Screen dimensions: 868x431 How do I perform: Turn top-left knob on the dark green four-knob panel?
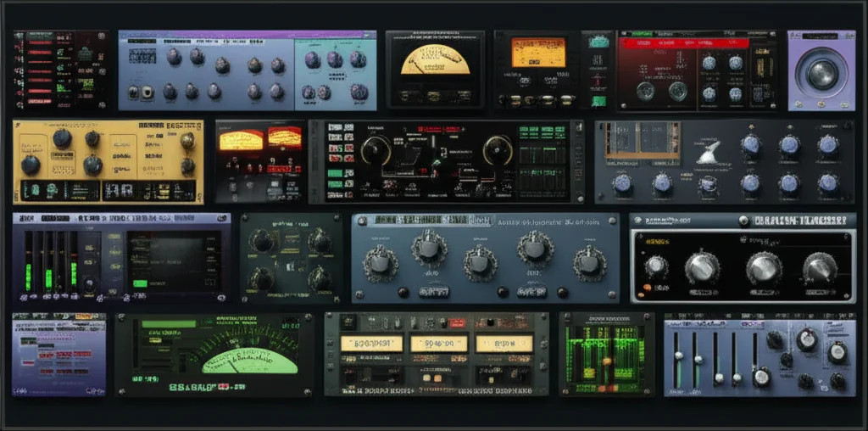[x=262, y=241]
